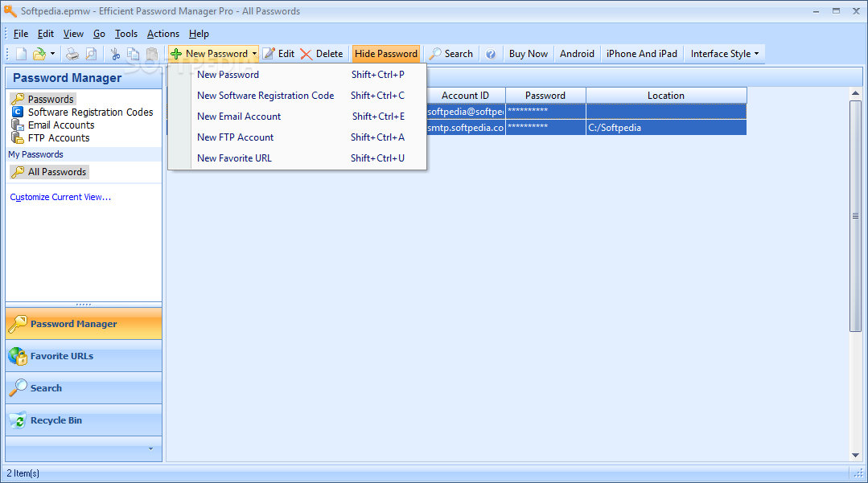
Task: Click the green plus New Password button
Action: (209, 54)
